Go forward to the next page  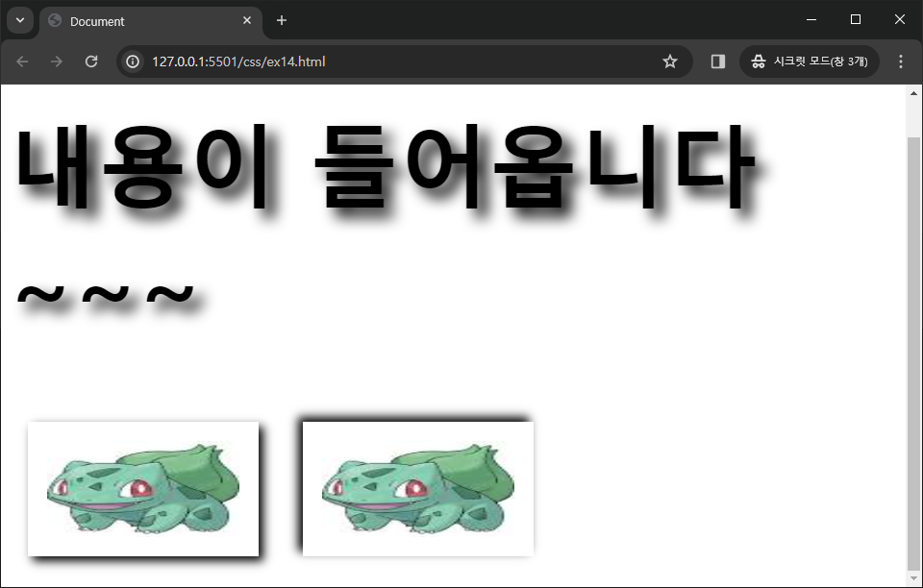[x=57, y=61]
